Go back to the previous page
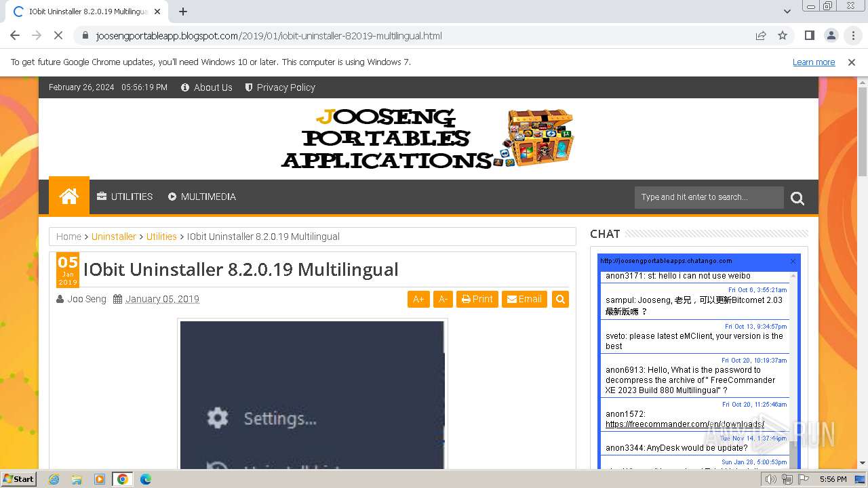This screenshot has height=488, width=868. click(15, 35)
